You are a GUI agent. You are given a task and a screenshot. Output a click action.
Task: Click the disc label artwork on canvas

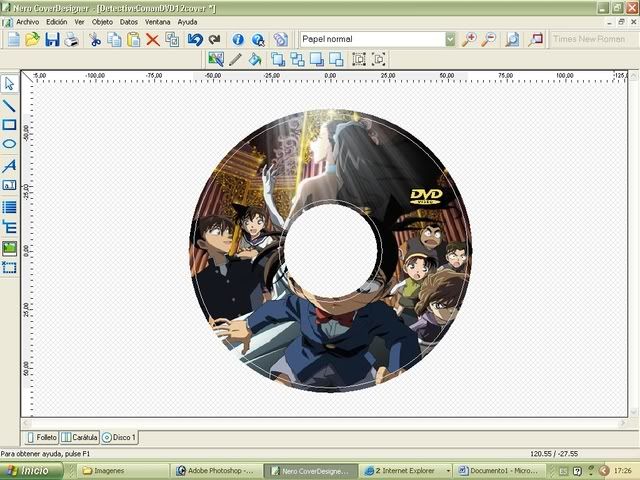(x=331, y=250)
